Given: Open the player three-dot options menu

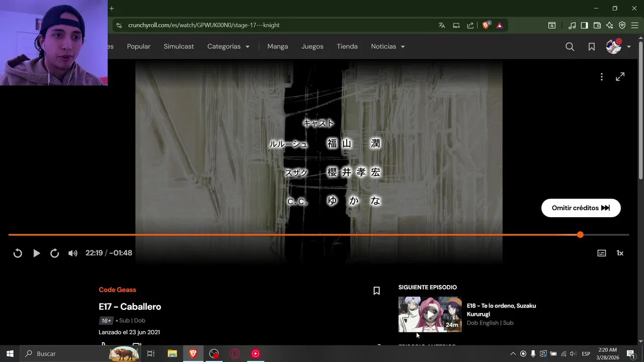Looking at the screenshot, I should point(601,77).
